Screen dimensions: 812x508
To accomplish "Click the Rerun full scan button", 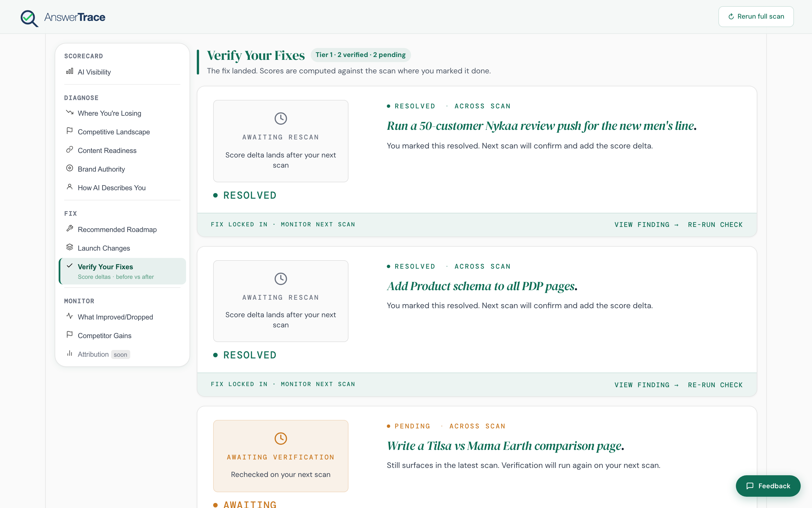I will click(x=756, y=16).
